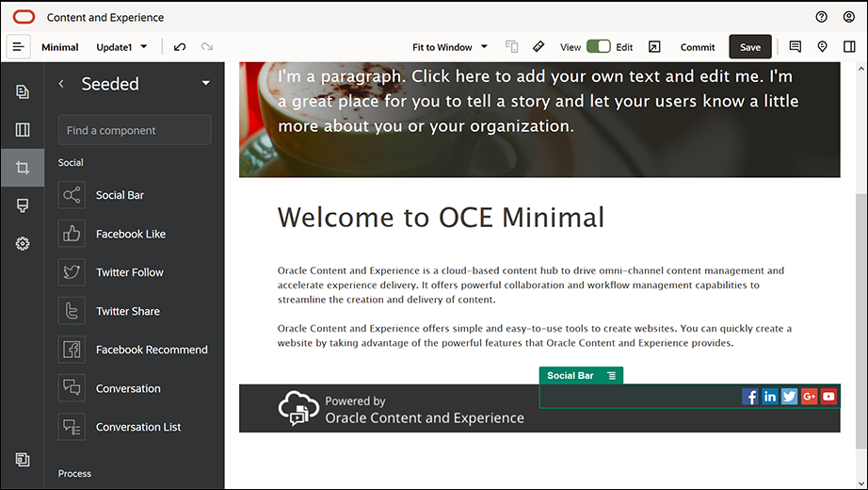
Task: Click the vertical scrollbar thumb
Action: pos(860,321)
